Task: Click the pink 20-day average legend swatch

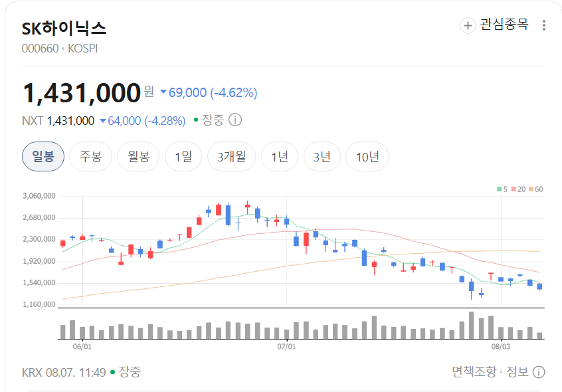Action: pyautogui.click(x=514, y=189)
